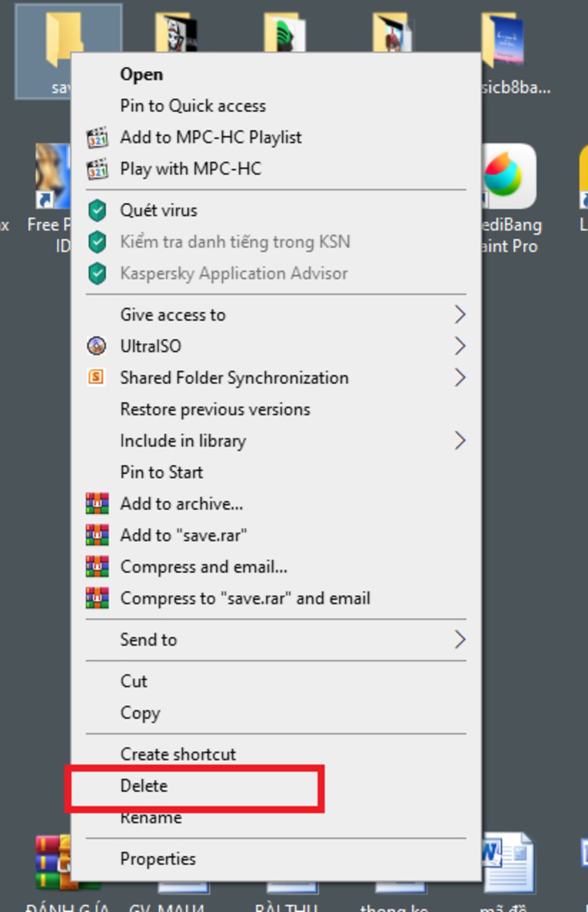This screenshot has width=588, height=912.
Task: Expand the UltraISO submenu arrow
Action: tap(459, 347)
